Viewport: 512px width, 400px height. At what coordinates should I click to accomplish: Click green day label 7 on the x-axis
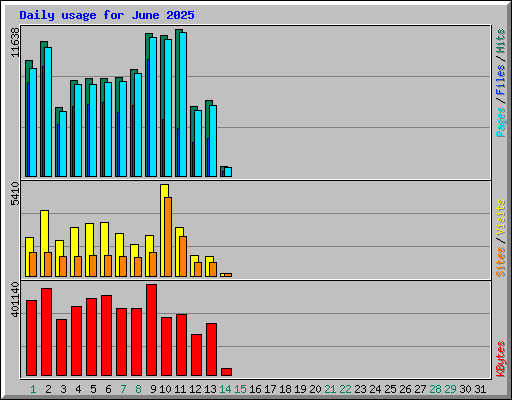(123, 389)
